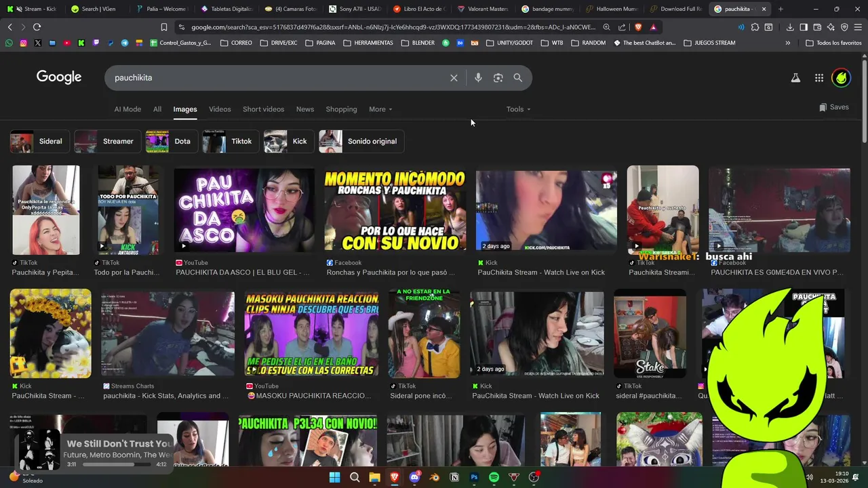Open Search Labs flask icon
This screenshot has width=868, height=488.
point(795,78)
